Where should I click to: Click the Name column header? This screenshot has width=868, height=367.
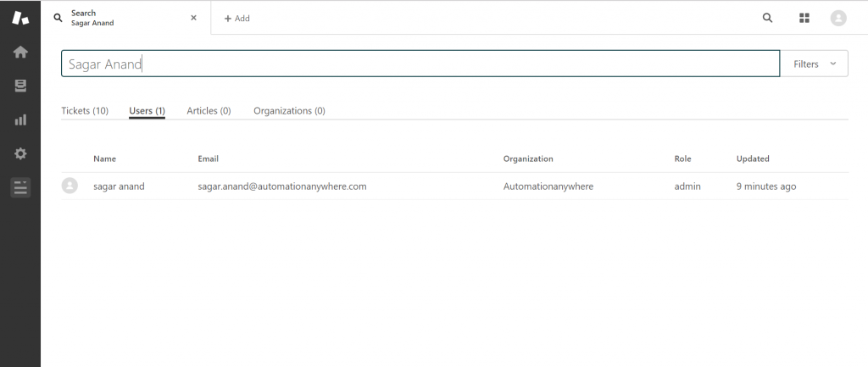pos(104,158)
